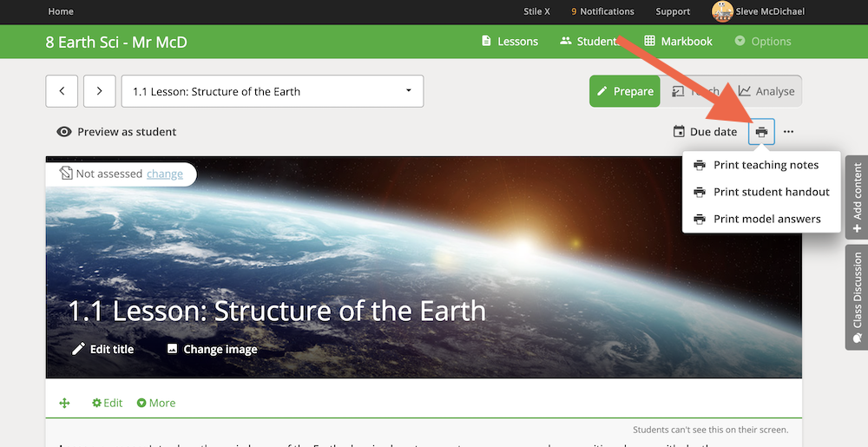Click the Students people icon

point(565,41)
